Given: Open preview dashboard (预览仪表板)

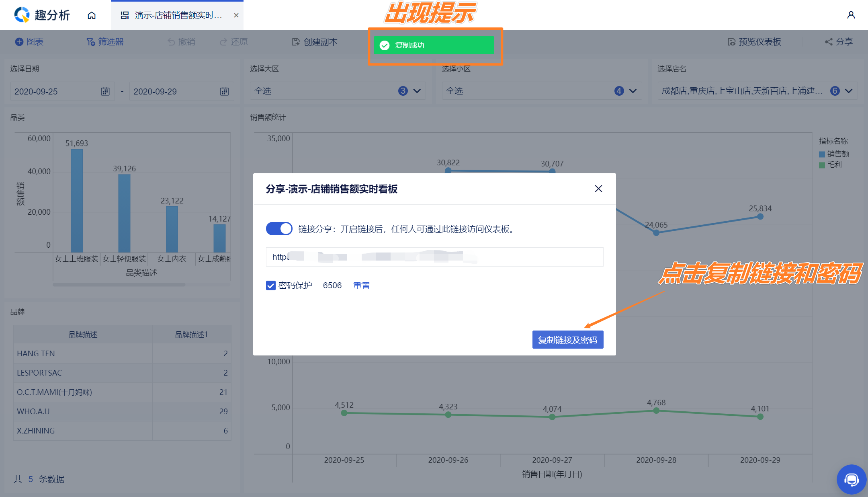Looking at the screenshot, I should [754, 42].
